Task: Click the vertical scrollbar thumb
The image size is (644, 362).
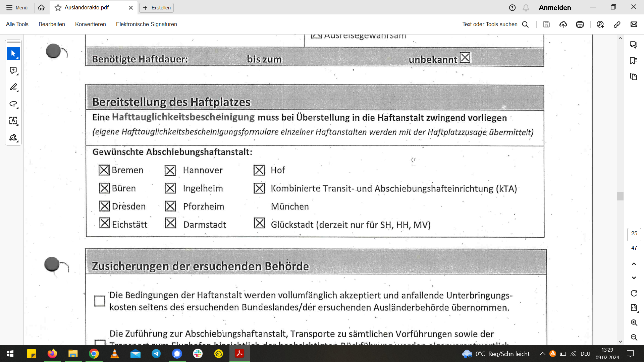Action: click(620, 196)
